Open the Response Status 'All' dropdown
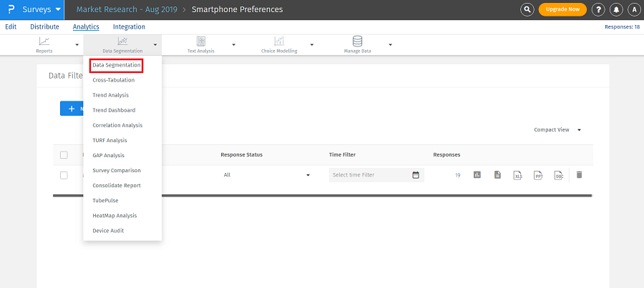This screenshot has height=288, width=644. pyautogui.click(x=266, y=175)
